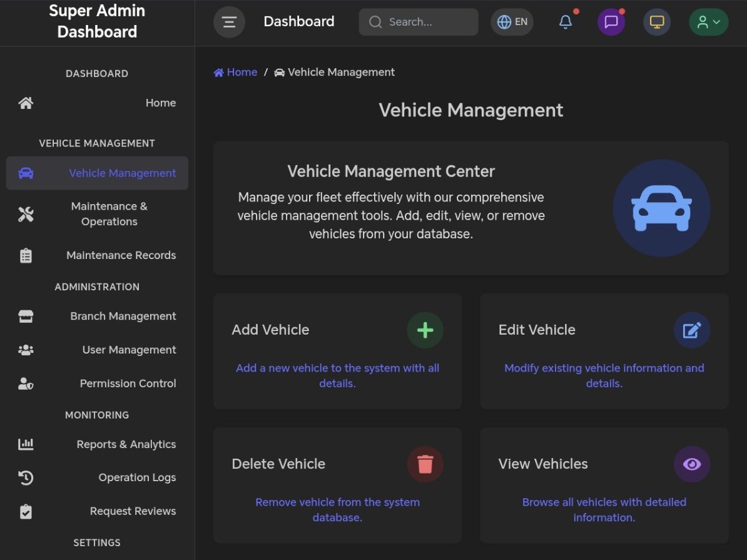Click the View Vehicles card title

coord(543,464)
